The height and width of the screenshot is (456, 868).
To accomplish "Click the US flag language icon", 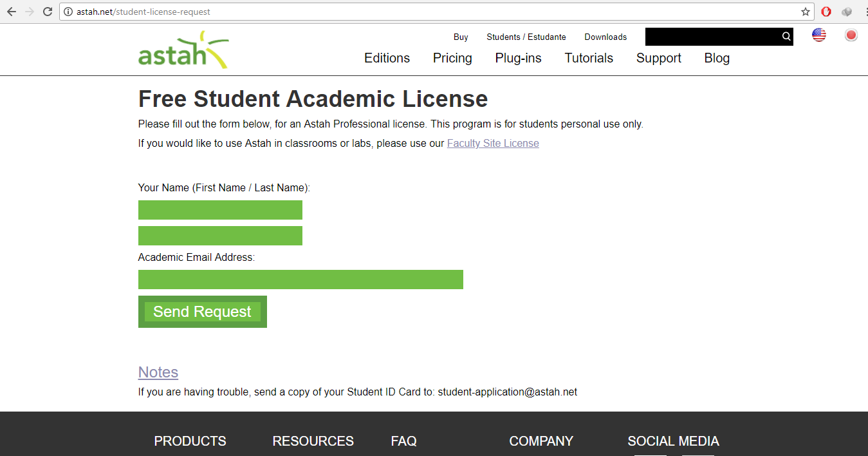I will click(819, 35).
